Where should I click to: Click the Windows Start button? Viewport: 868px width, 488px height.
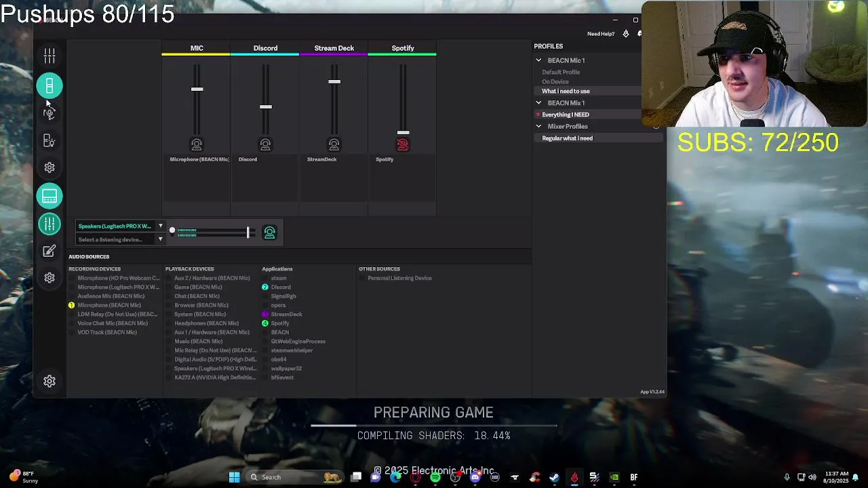[x=234, y=477]
